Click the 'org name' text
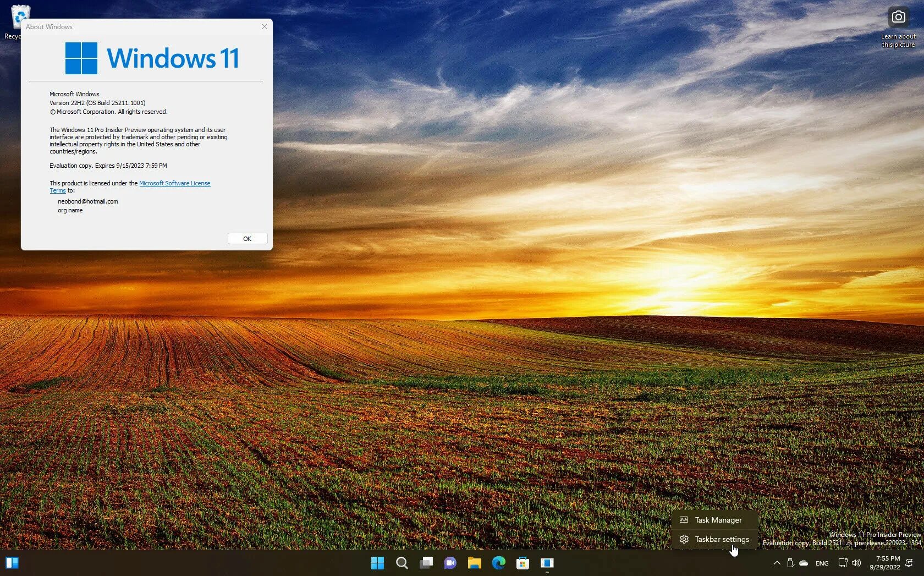The width and height of the screenshot is (924, 576). tap(70, 210)
